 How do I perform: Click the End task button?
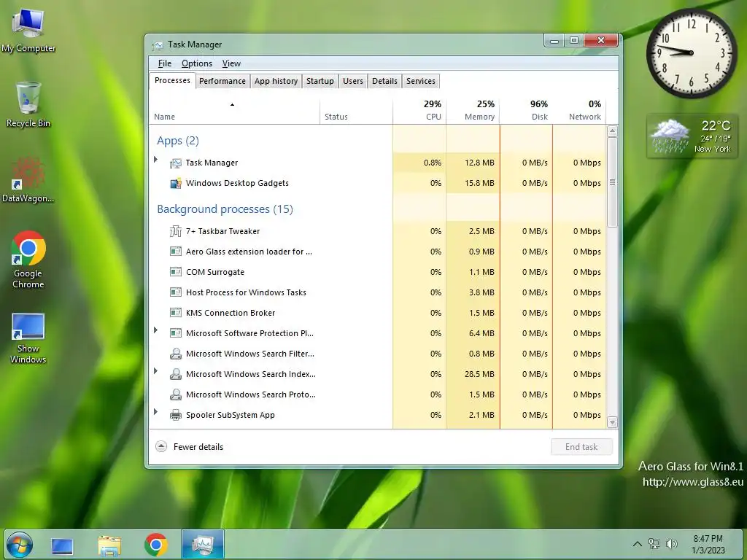tap(581, 447)
